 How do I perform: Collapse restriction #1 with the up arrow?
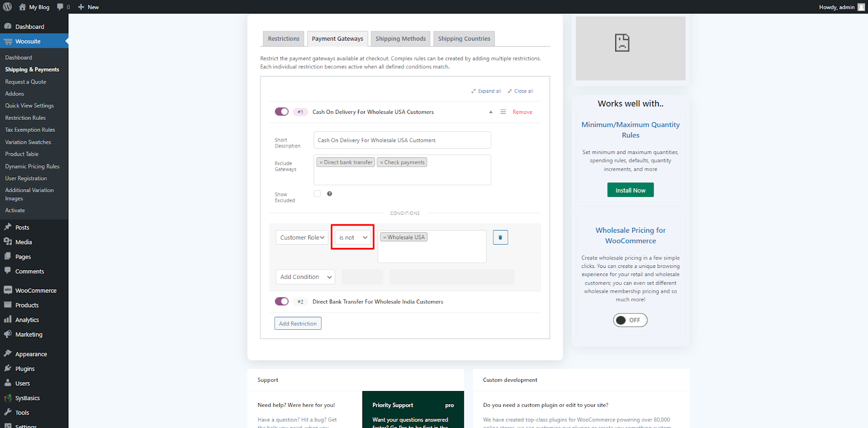pyautogui.click(x=490, y=112)
